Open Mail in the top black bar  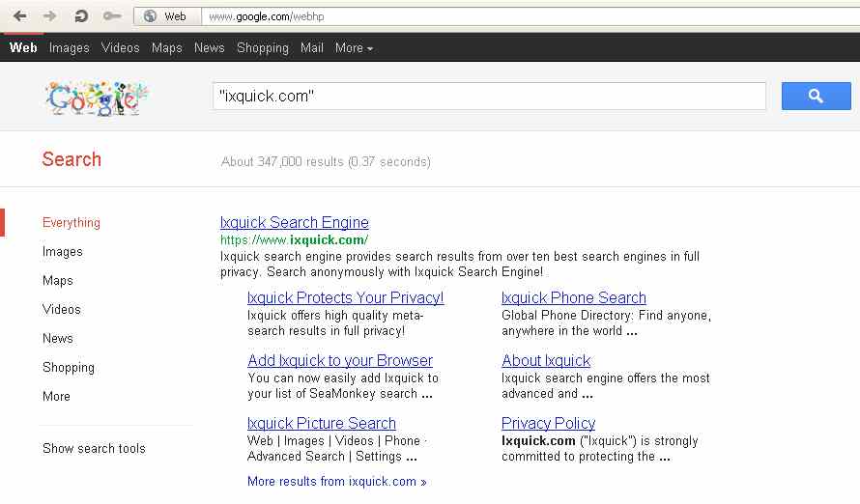(x=311, y=47)
